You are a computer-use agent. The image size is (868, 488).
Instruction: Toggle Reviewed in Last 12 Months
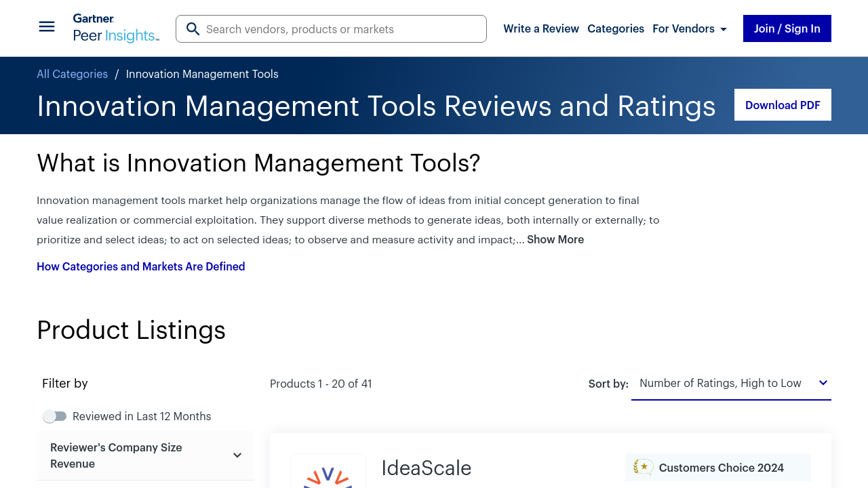[55, 416]
